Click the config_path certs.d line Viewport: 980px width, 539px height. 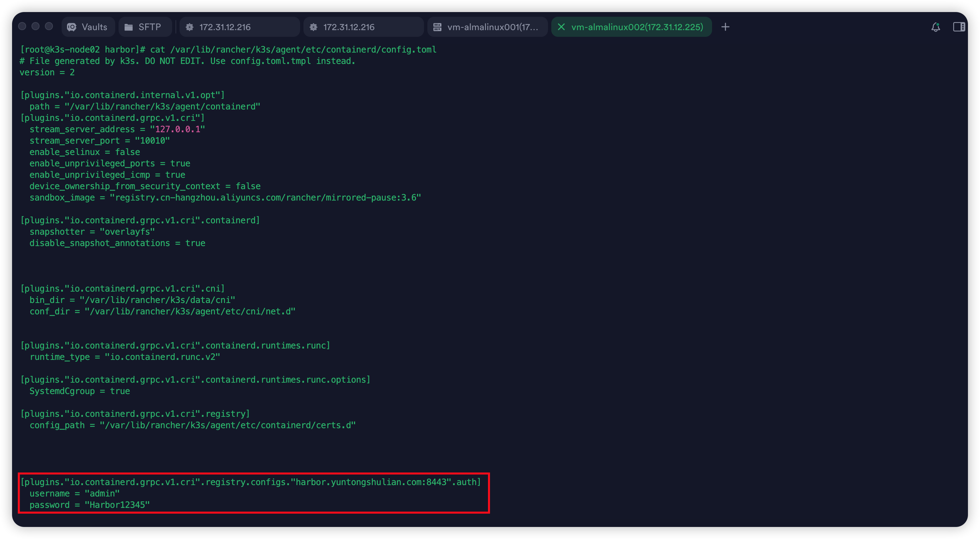point(193,425)
